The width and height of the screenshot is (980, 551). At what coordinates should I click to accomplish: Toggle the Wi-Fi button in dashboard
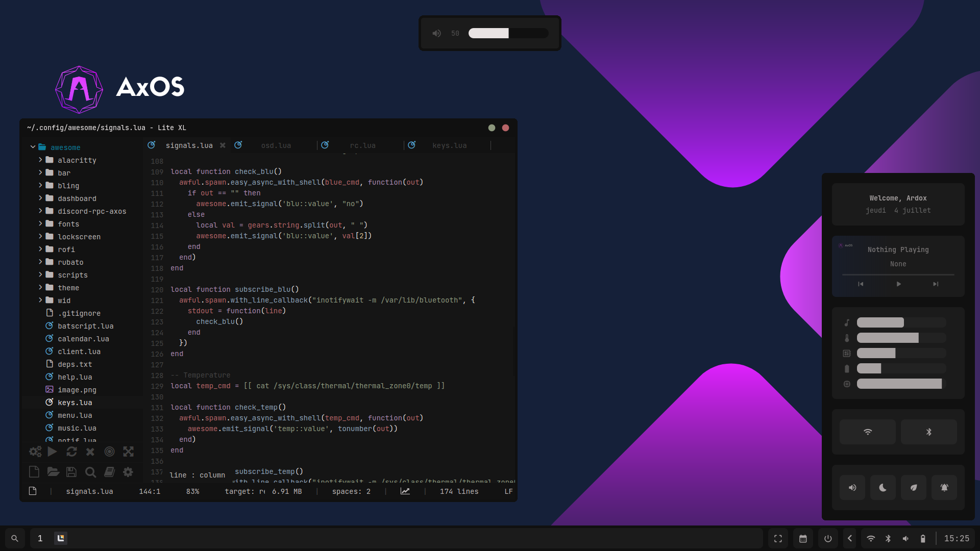pos(867,432)
